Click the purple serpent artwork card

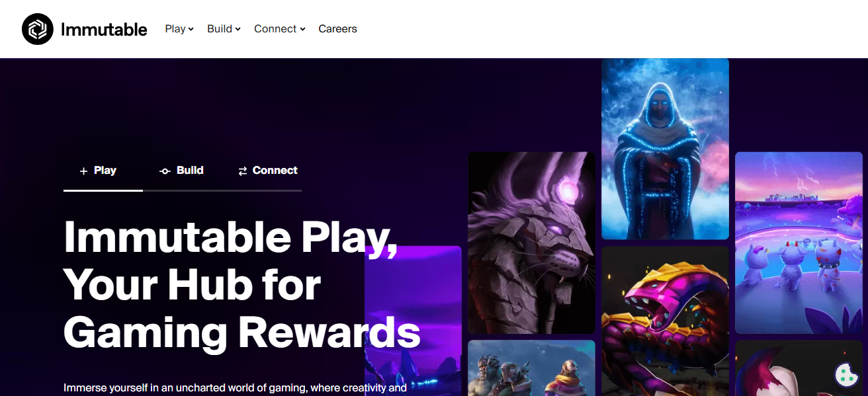click(x=665, y=321)
